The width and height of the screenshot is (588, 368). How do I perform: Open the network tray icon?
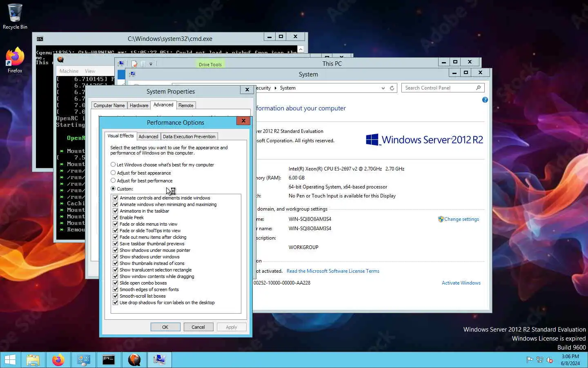pos(539,360)
